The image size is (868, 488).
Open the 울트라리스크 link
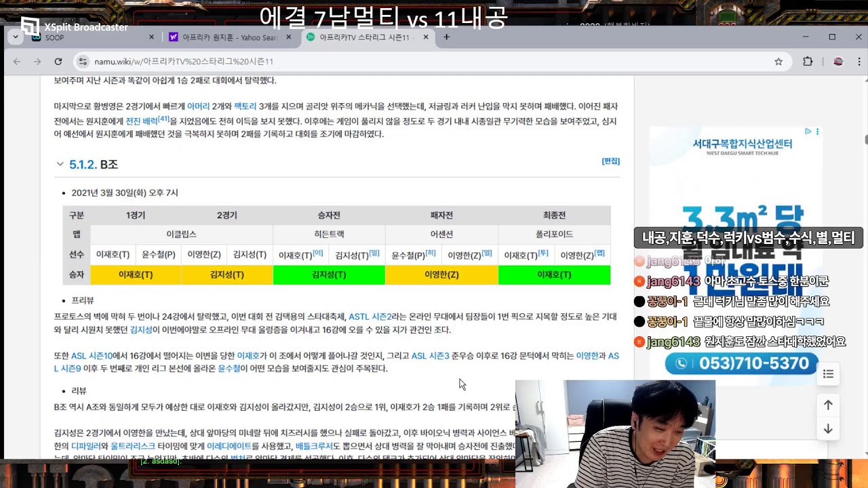pos(132,446)
